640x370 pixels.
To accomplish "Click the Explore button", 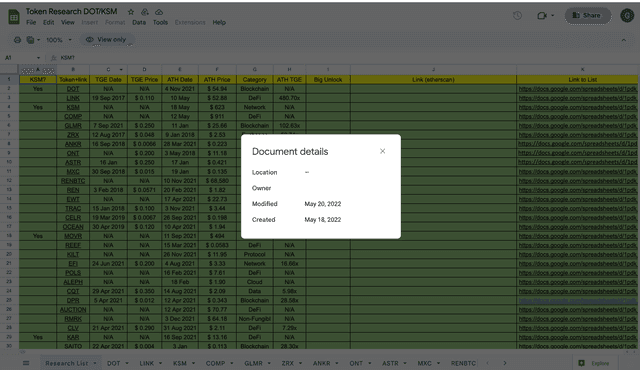I will (595, 363).
